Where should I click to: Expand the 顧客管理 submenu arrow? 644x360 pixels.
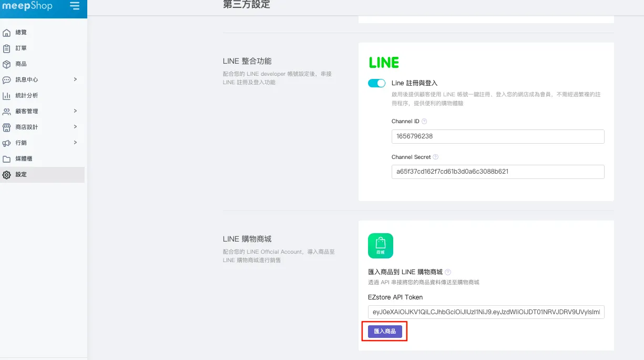(x=75, y=111)
